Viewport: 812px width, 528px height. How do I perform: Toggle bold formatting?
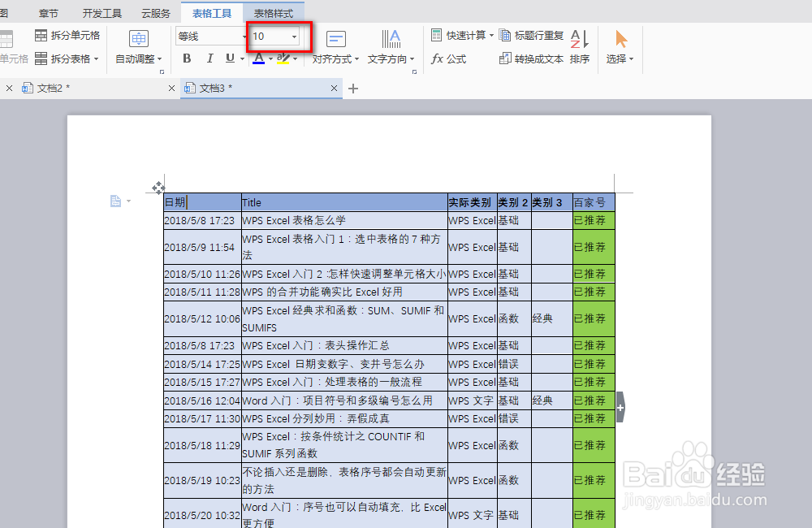(x=187, y=58)
